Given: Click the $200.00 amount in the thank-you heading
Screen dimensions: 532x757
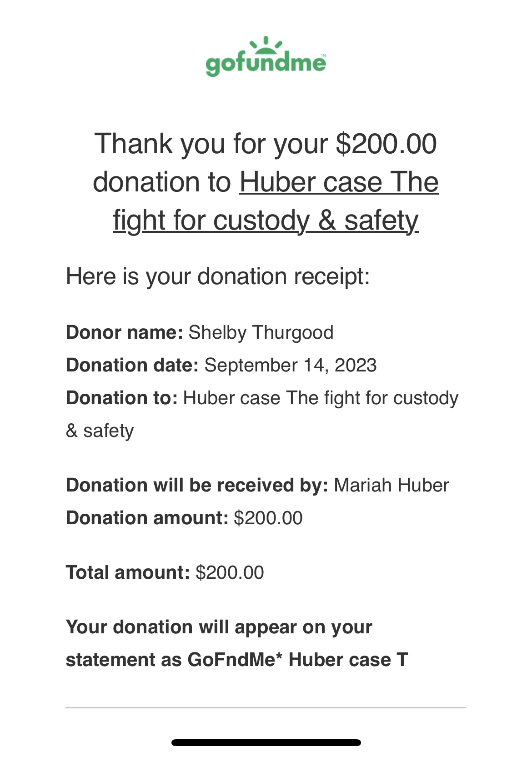Looking at the screenshot, I should (386, 144).
